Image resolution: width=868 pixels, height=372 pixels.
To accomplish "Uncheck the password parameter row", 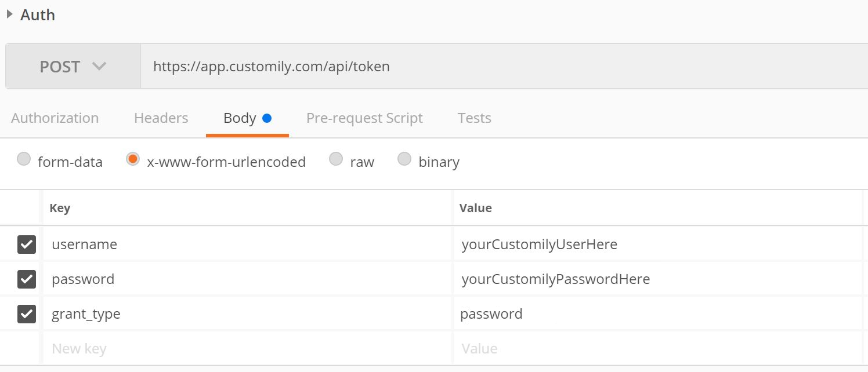I will pyautogui.click(x=26, y=279).
